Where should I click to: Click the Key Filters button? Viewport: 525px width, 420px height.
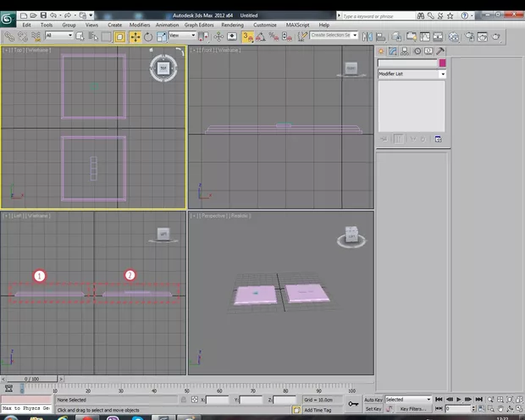click(x=413, y=408)
